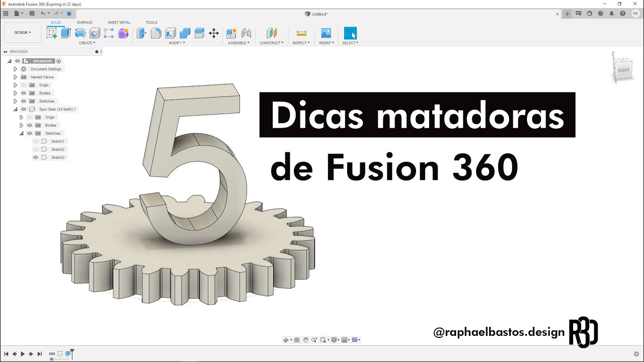Open the timeline settings gear
Screen dimensions: 644x362
coord(636,354)
